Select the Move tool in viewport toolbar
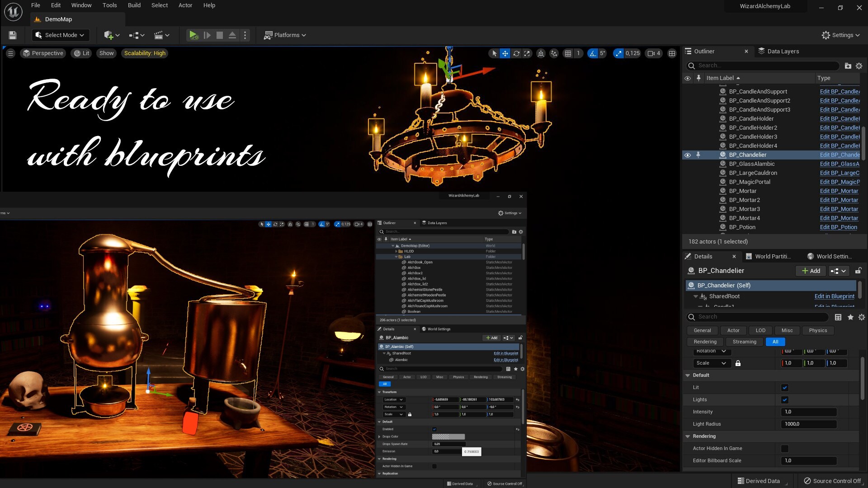Image resolution: width=868 pixels, height=488 pixels. (x=505, y=53)
